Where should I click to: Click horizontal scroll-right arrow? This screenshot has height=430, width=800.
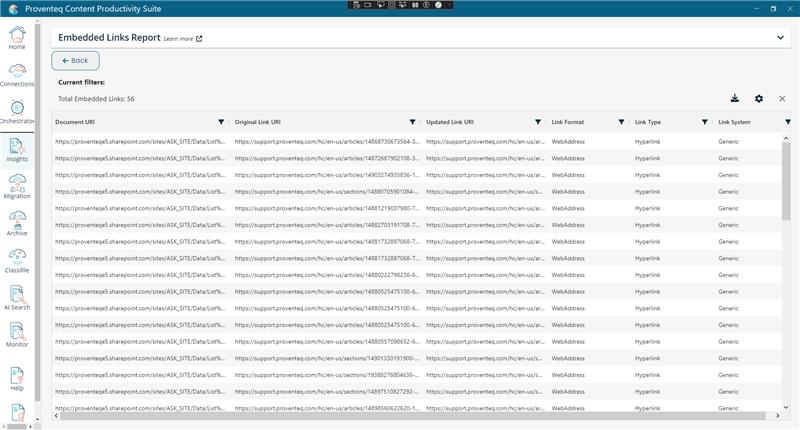point(778,416)
